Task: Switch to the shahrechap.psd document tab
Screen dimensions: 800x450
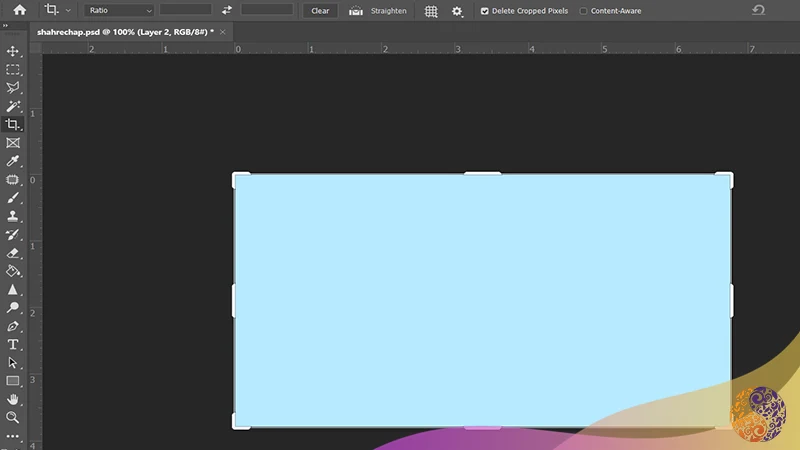Action: click(127, 32)
